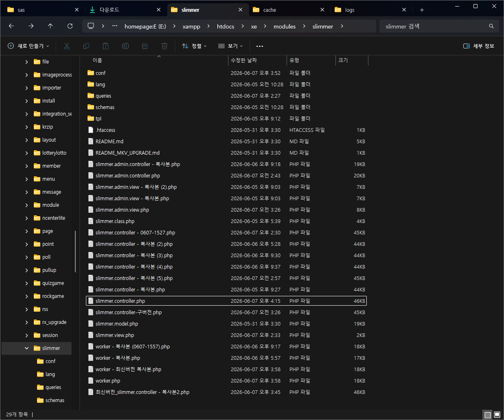Image resolution: width=504 pixels, height=420 pixels.
Task: Expand chevron after slimmer in address bar
Action: [x=342, y=26]
